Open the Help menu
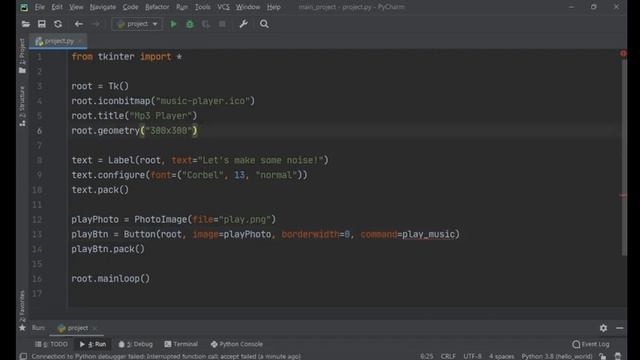Viewport: 640px width, 360px height. [x=273, y=7]
